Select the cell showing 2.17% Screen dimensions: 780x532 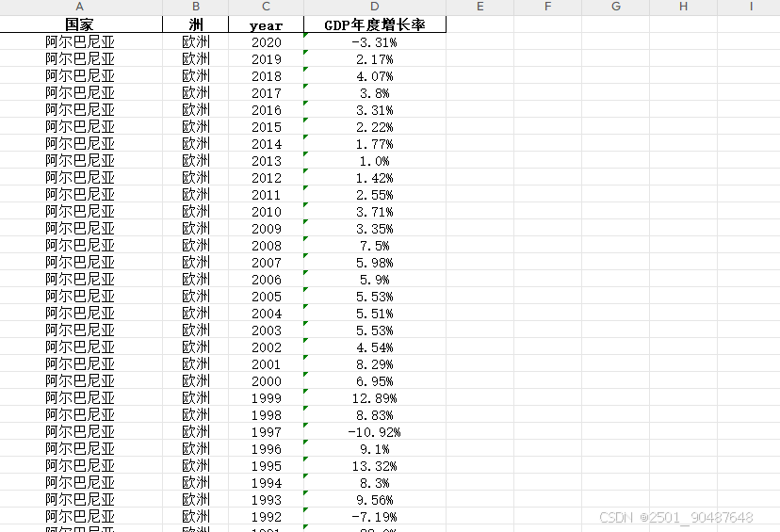tap(375, 59)
